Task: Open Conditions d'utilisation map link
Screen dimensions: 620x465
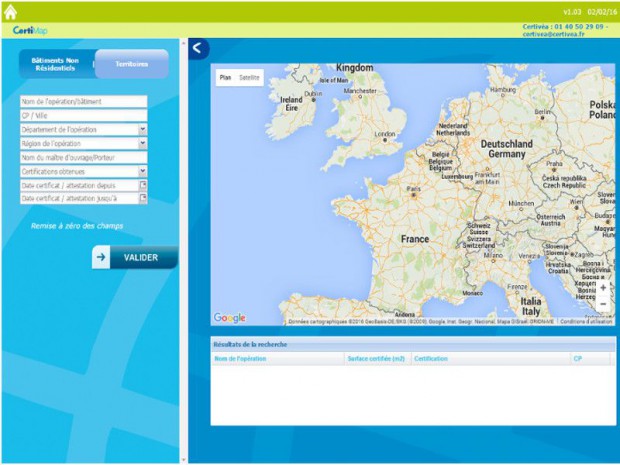Action: pos(586,321)
